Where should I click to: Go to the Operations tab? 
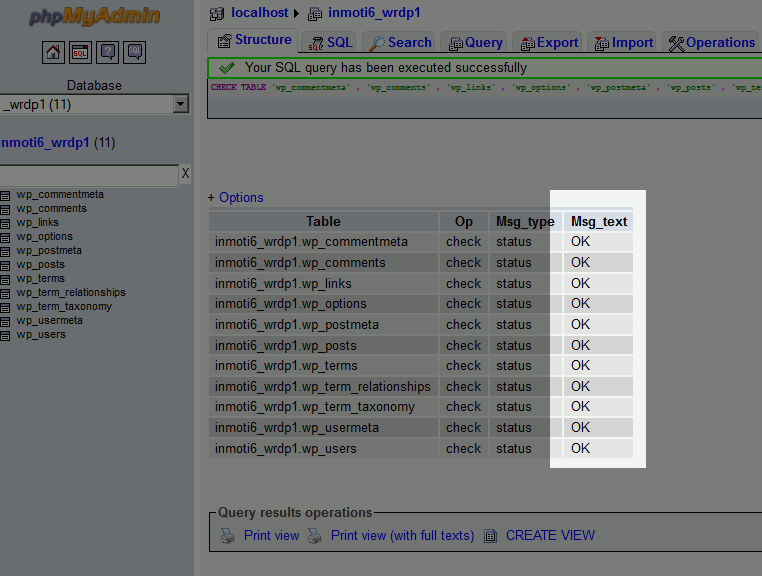pos(711,43)
